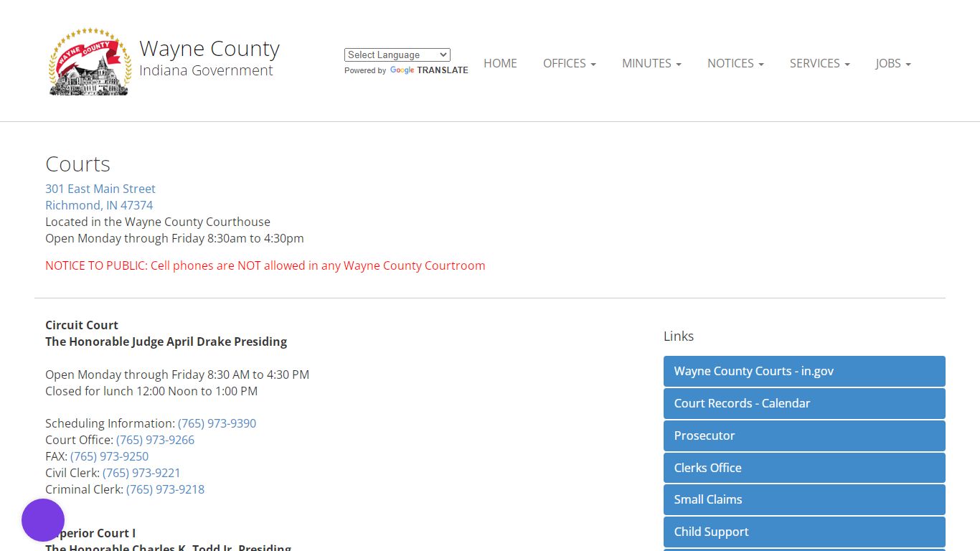Image resolution: width=980 pixels, height=551 pixels.
Task: Click 'Open Monday through Friday 8:30am to 4:30pm'
Action: 174,238
